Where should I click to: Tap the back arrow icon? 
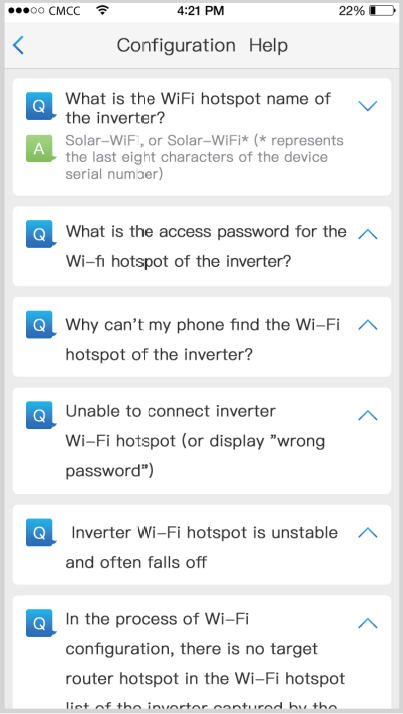pyautogui.click(x=18, y=46)
